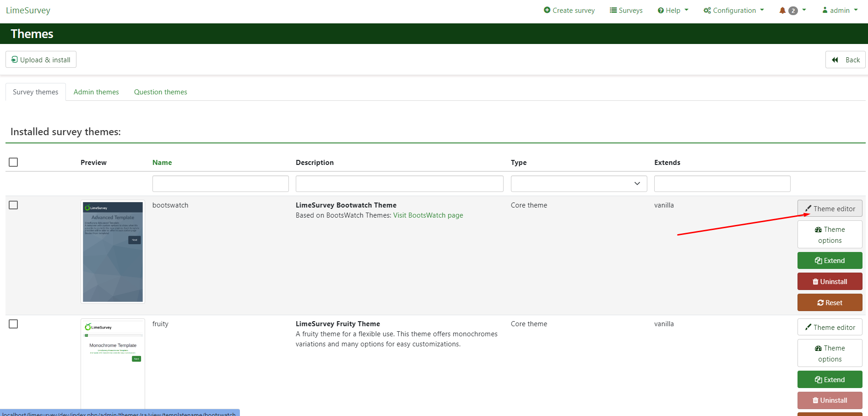This screenshot has height=416, width=868.
Task: Click the Name filter input field
Action: point(220,184)
